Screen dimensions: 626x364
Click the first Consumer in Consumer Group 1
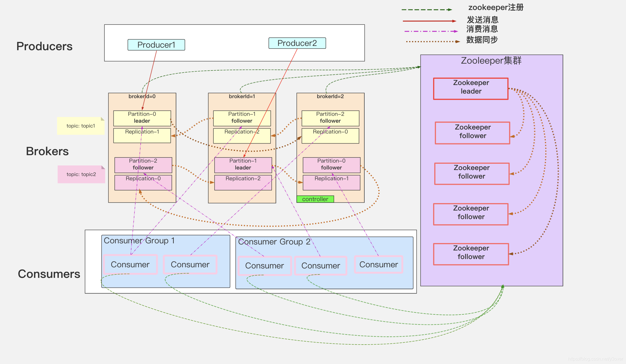(130, 264)
